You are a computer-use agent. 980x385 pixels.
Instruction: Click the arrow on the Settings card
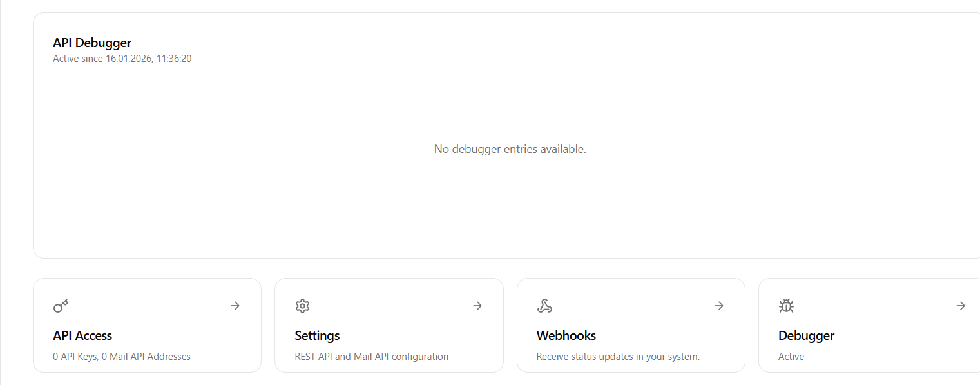click(477, 306)
